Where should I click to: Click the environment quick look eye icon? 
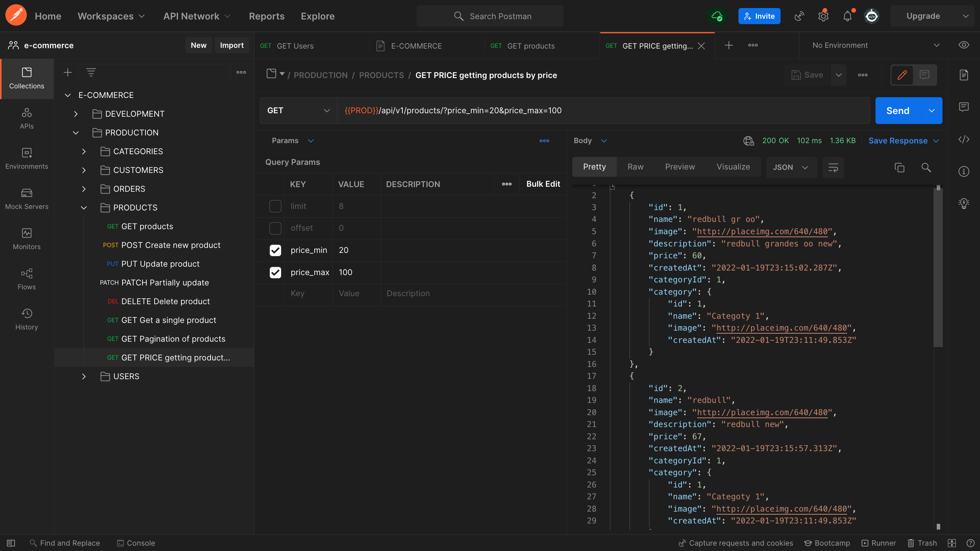[x=964, y=45]
